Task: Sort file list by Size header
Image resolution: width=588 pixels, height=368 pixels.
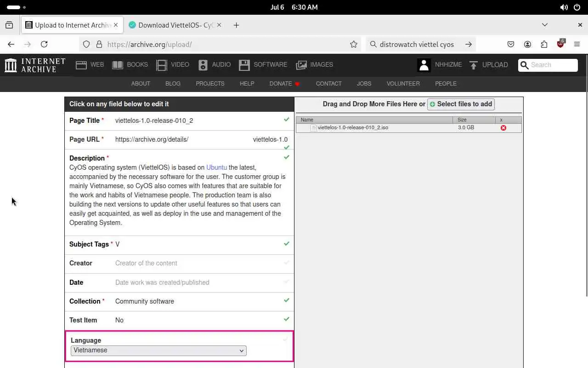Action: [x=475, y=120]
